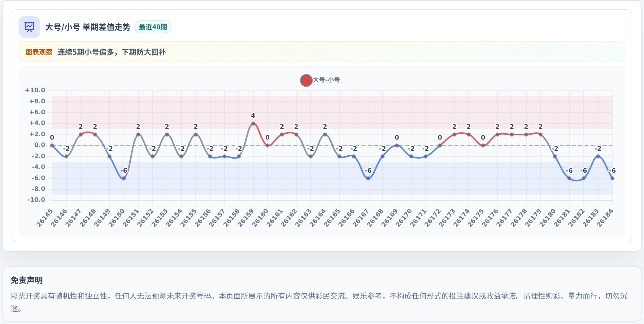Click the red legend circle marker

point(306,80)
